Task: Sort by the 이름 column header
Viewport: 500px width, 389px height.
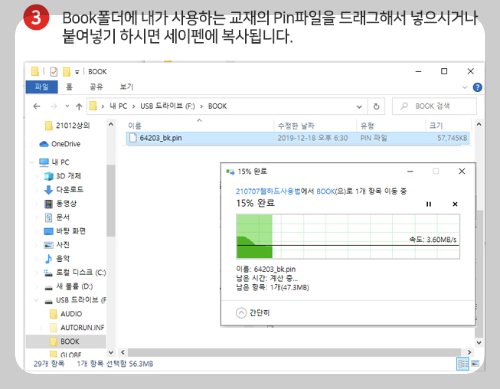Action: point(134,126)
